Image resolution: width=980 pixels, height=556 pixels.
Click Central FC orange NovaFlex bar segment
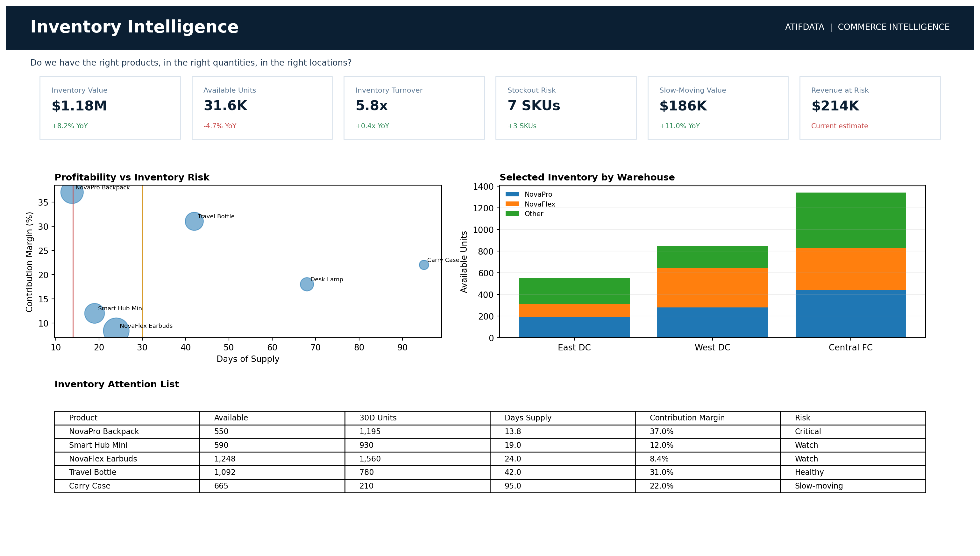850,269
